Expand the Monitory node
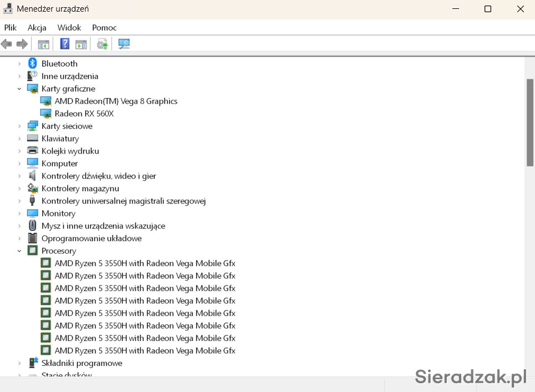The height and width of the screenshot is (392, 535). (x=19, y=213)
